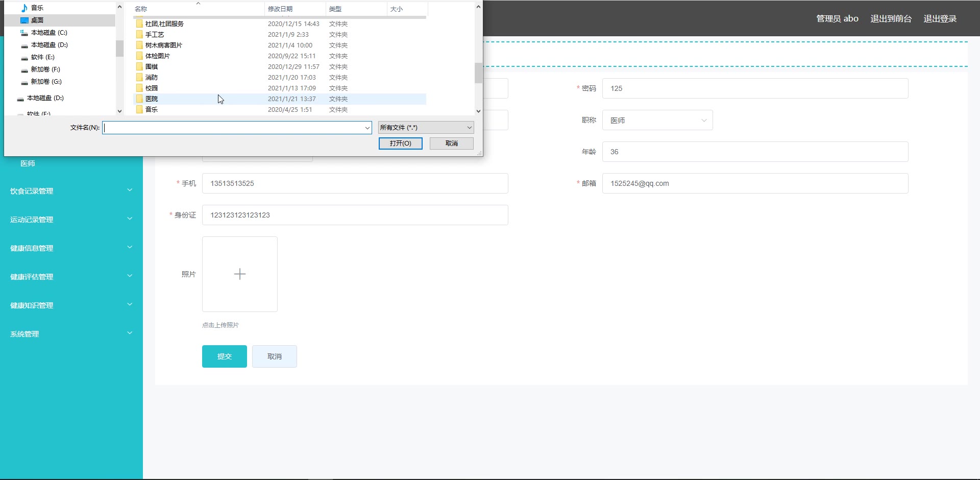980x480 pixels.
Task: Click the 提交 submit button
Action: tap(225, 356)
